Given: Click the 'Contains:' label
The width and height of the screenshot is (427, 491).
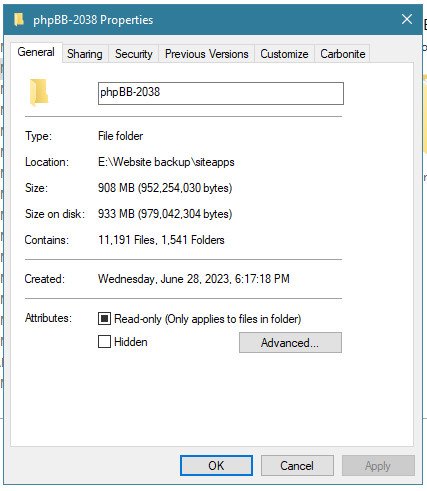Looking at the screenshot, I should click(x=47, y=240).
